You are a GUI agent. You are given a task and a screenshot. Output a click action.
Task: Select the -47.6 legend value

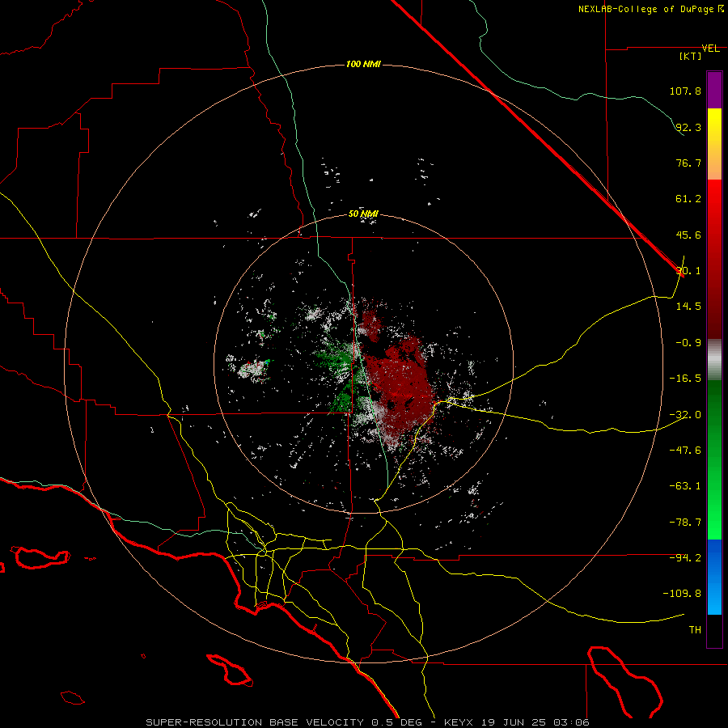coord(685,451)
